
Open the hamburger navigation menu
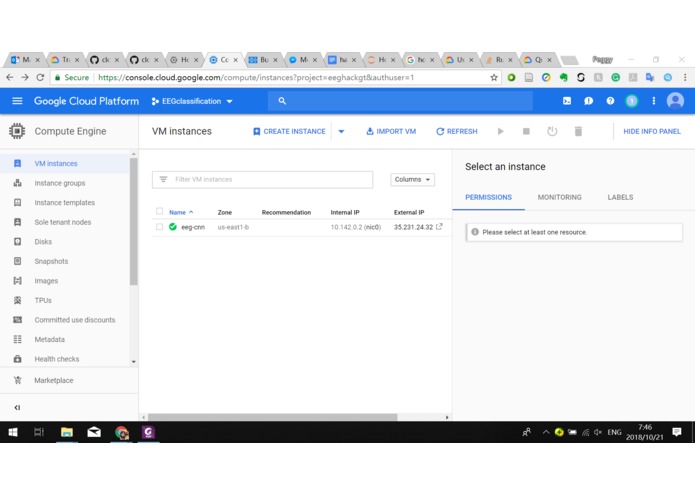tap(17, 101)
